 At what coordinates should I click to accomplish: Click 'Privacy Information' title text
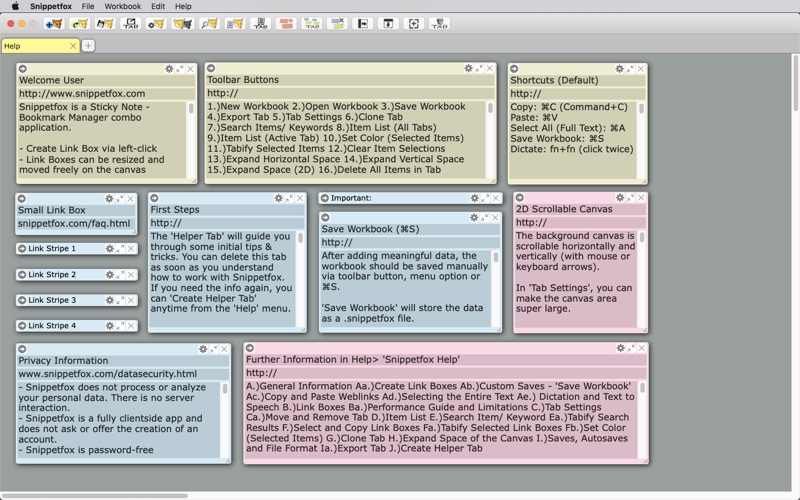[63, 361]
